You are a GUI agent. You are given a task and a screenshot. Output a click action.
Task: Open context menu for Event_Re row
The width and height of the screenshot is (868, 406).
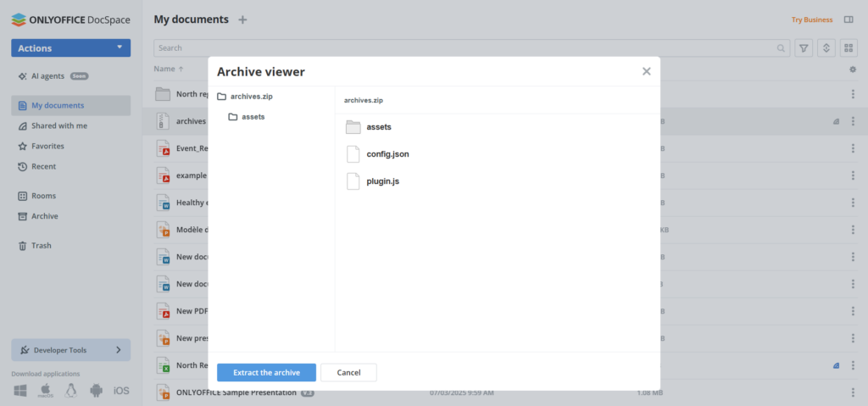pos(853,148)
